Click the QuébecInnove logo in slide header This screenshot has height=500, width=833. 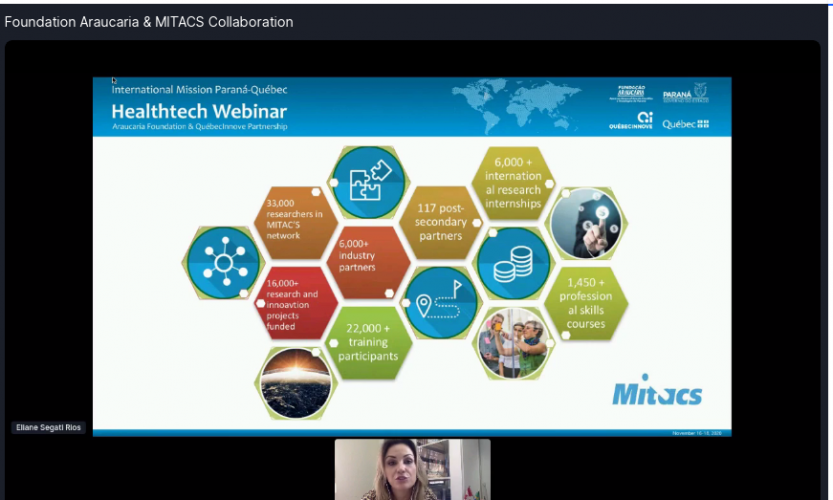point(631,121)
